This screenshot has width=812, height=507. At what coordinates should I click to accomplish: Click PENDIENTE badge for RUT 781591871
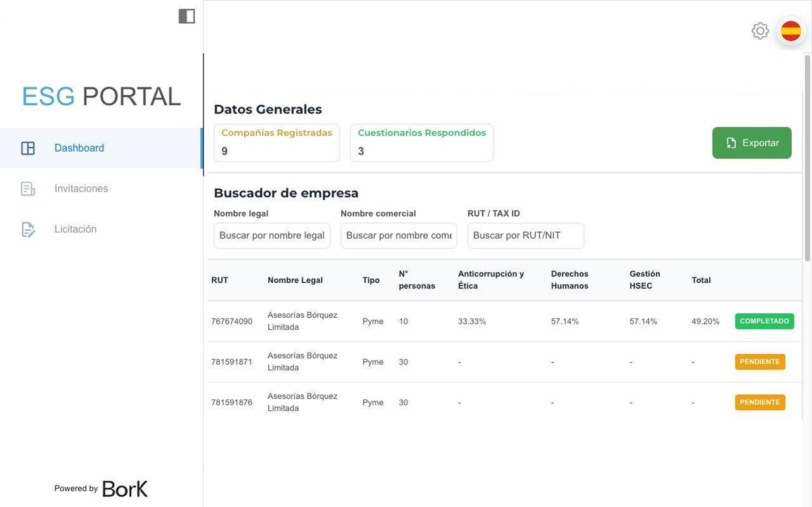(760, 362)
